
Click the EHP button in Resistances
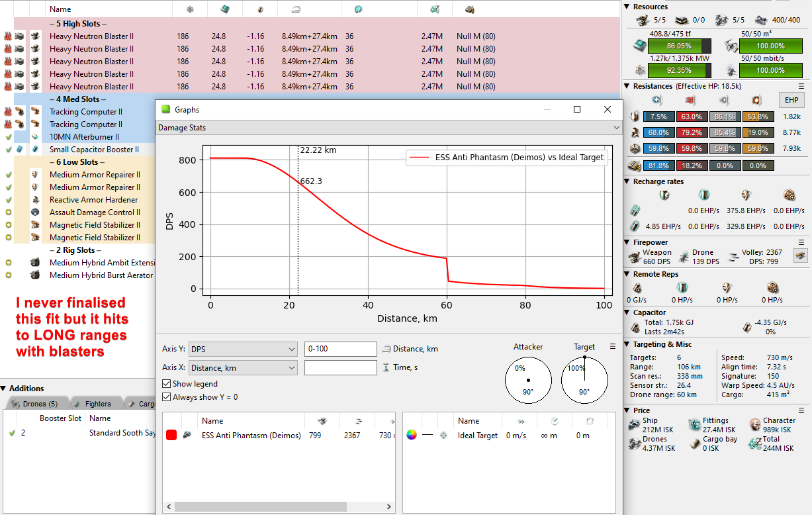point(791,100)
